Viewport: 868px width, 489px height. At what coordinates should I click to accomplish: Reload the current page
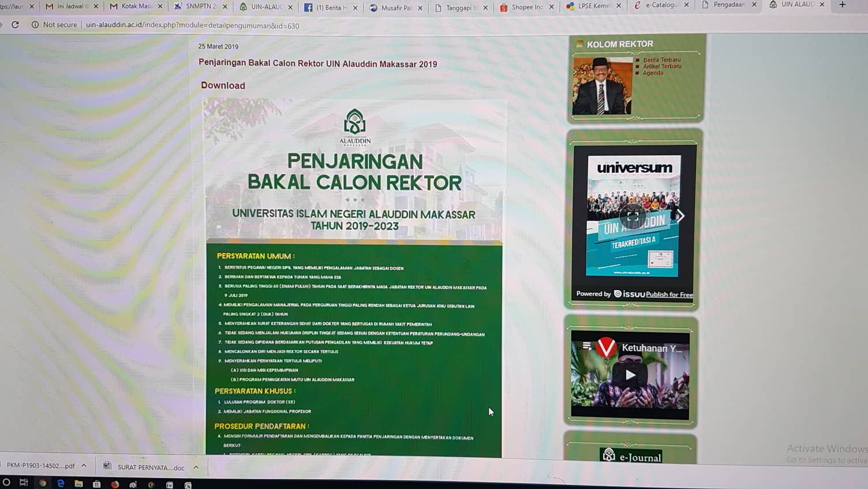[15, 25]
